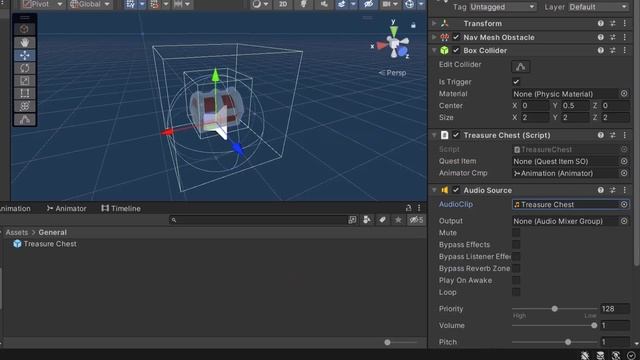
Task: Expand the Transform component foldout
Action: tap(434, 24)
